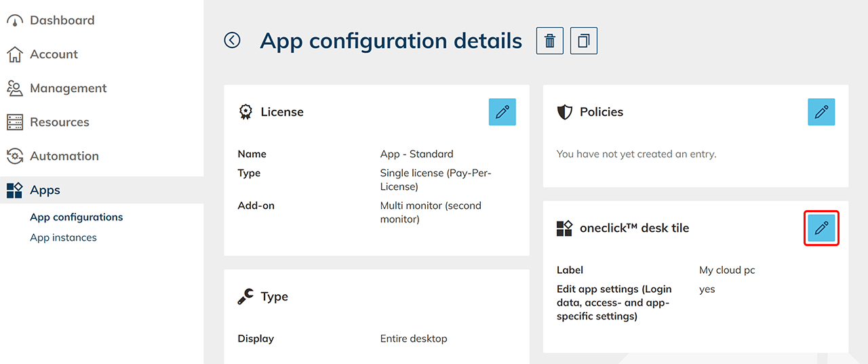868x364 pixels.
Task: Edit the oneclick desk tile settings
Action: coord(821,228)
